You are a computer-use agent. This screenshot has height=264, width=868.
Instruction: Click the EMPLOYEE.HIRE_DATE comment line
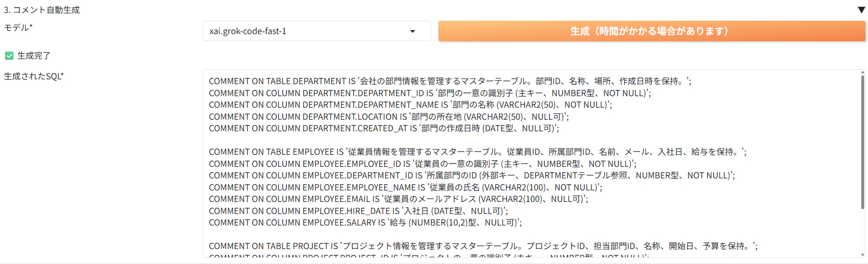tap(358, 211)
